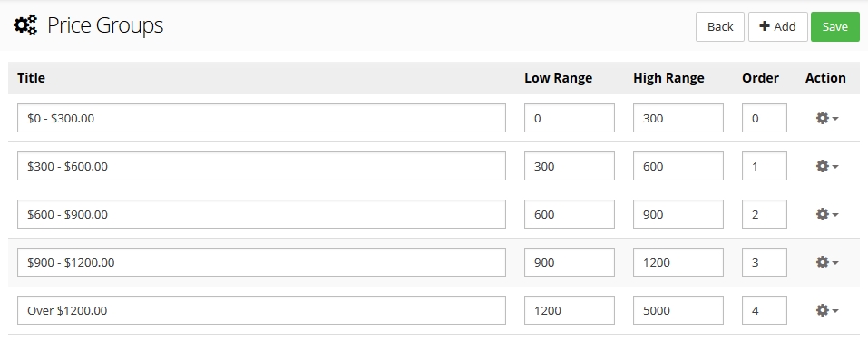
Task: Open gear action menu for $0 - $300.00 row
Action: point(827,118)
